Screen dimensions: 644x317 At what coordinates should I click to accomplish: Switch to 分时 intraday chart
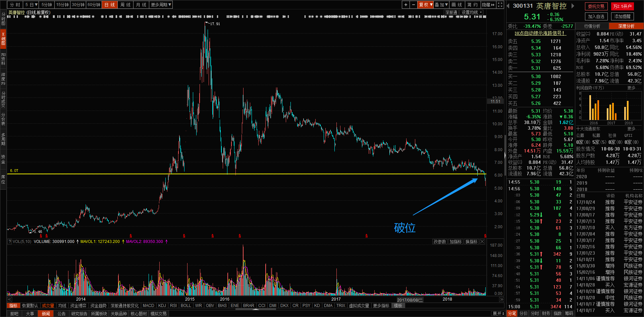pyautogui.click(x=15, y=5)
